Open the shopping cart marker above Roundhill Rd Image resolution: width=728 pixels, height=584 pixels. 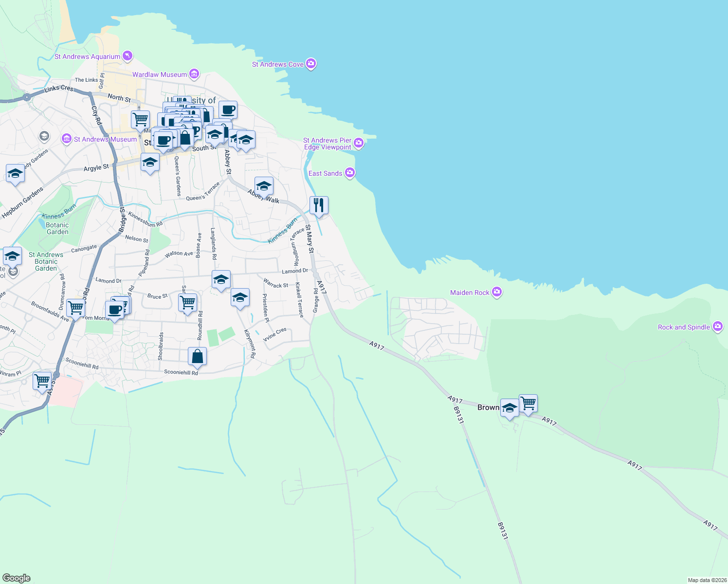click(187, 303)
